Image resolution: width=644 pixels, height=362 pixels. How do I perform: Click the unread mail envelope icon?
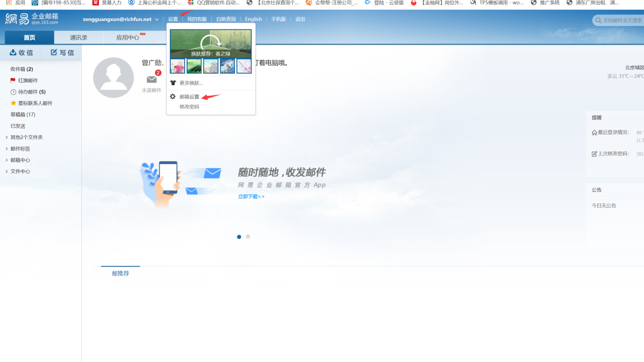(151, 79)
